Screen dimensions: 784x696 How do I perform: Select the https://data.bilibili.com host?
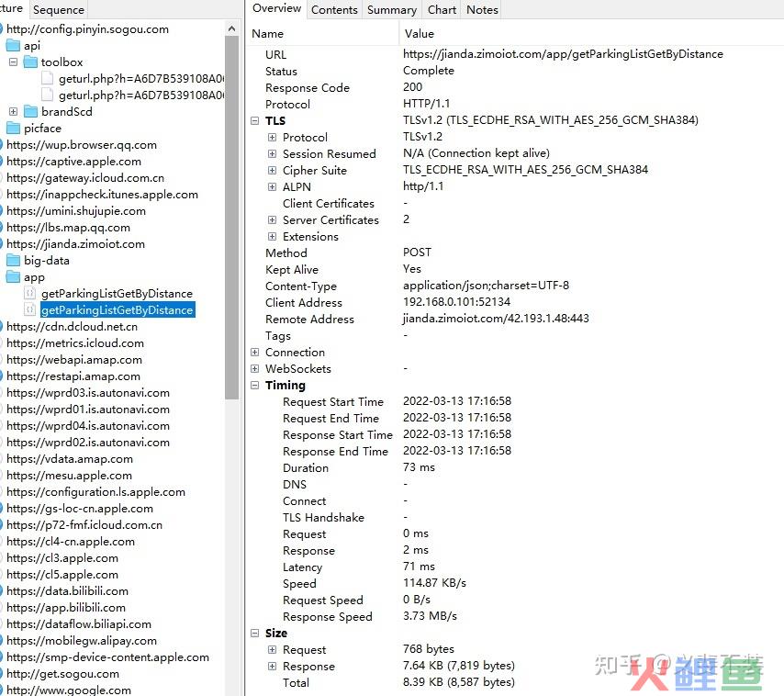(68, 591)
